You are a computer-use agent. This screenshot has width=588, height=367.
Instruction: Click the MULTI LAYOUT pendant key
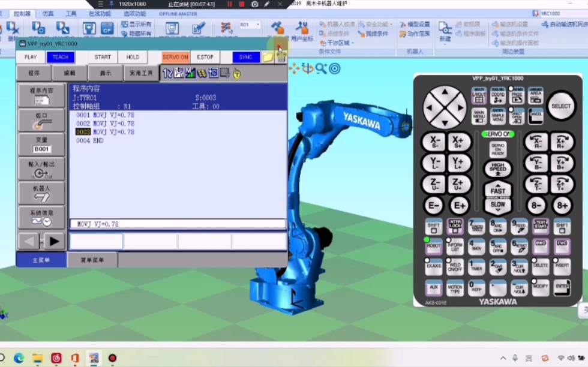click(x=479, y=96)
